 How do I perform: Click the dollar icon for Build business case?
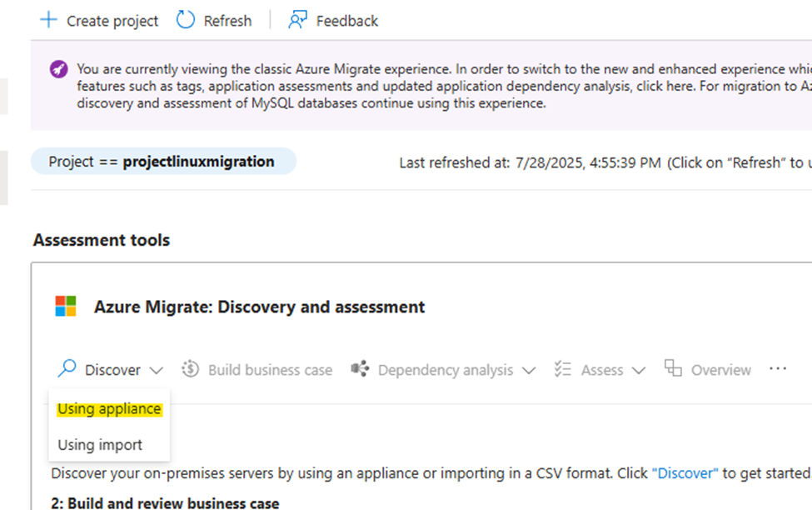tap(190, 368)
